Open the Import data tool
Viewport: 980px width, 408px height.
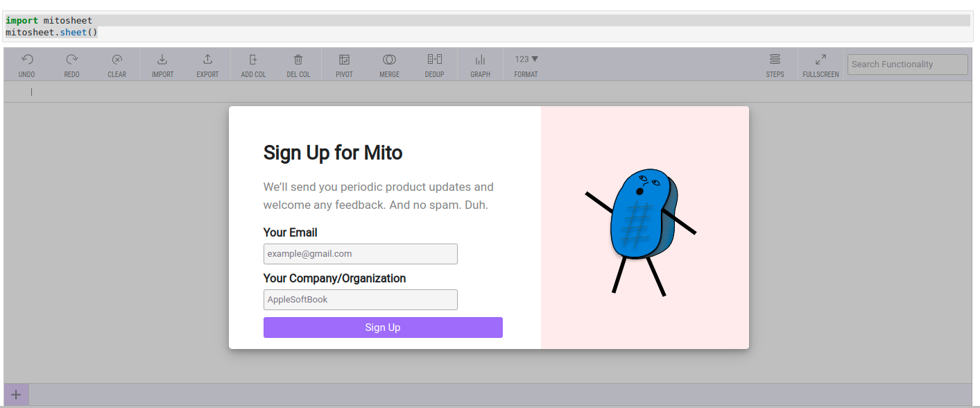pos(162,60)
